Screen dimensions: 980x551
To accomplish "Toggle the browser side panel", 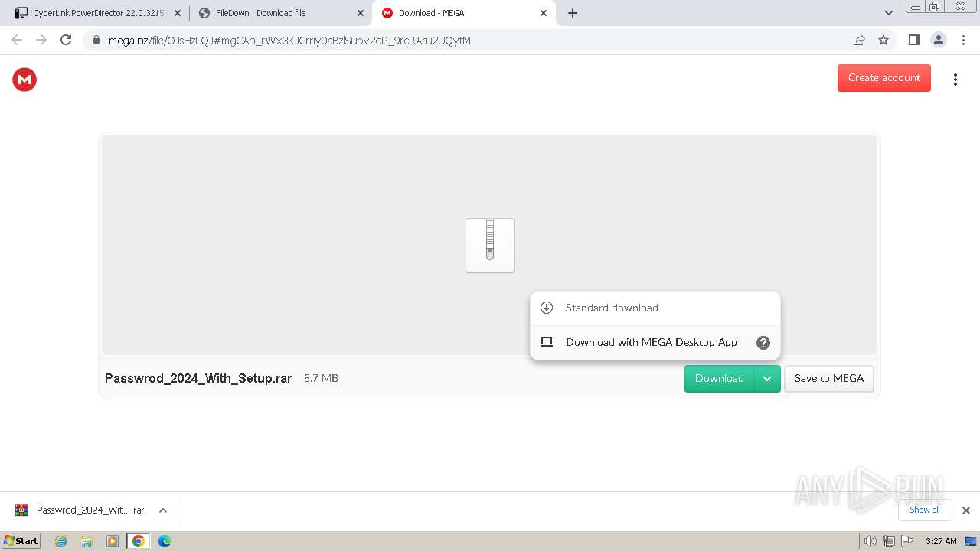I will [x=913, y=40].
